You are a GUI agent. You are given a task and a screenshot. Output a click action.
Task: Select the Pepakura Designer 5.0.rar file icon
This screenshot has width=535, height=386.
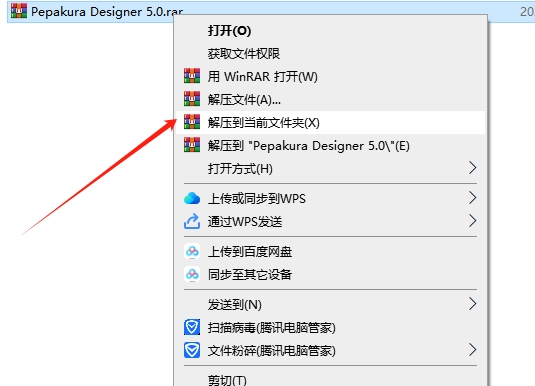coord(19,11)
